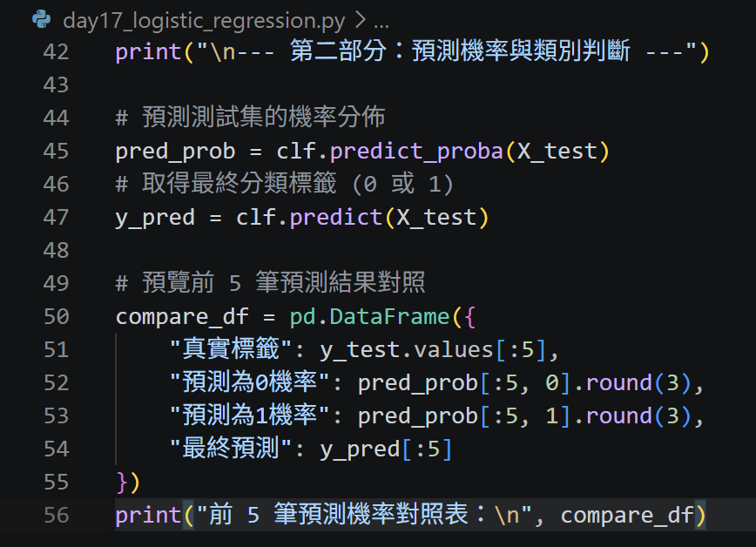Click the "最終預測" key string
This screenshot has height=547, width=756.
[x=231, y=448]
